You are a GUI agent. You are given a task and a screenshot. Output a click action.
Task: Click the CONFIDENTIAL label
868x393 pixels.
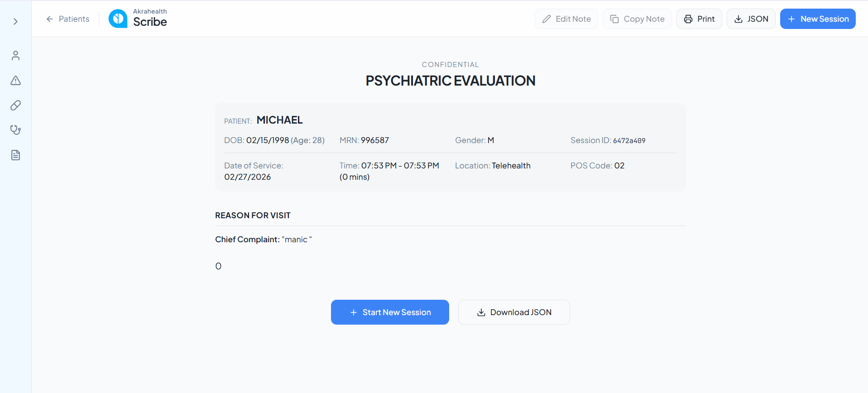451,65
